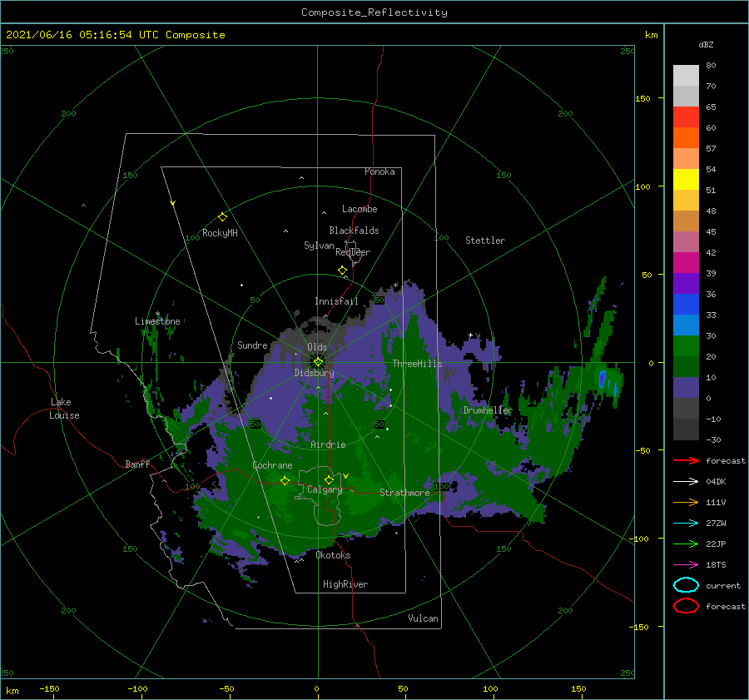
Task: Click the Didsbury label
Action: pyautogui.click(x=315, y=373)
